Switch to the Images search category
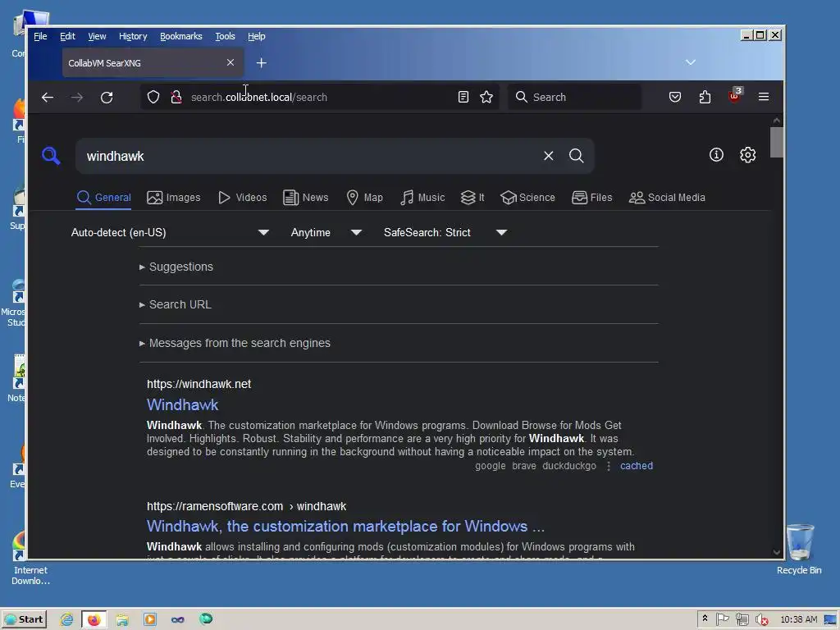The height and width of the screenshot is (630, 840). (x=174, y=198)
